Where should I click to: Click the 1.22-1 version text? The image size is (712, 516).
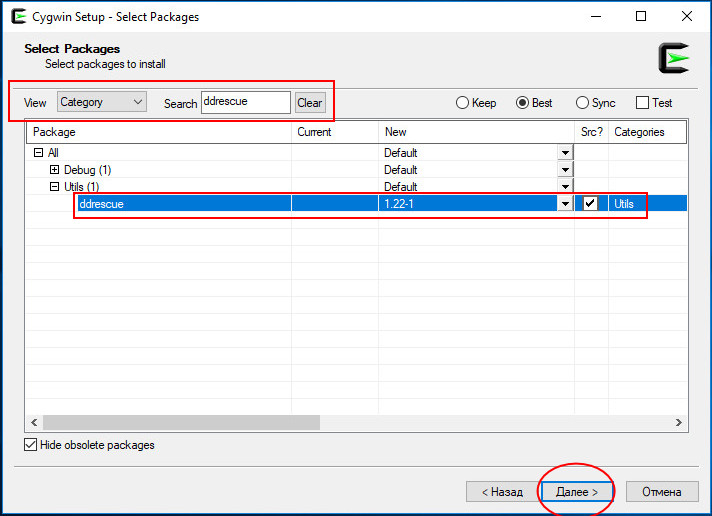click(399, 203)
